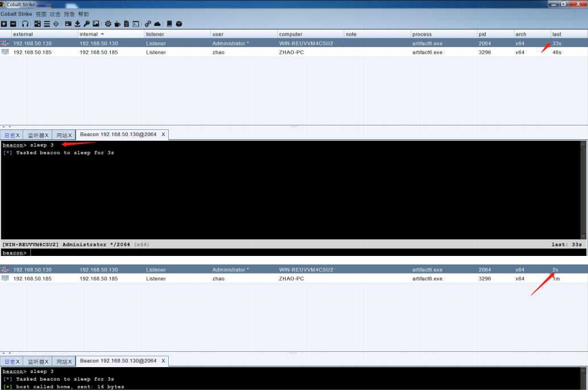Switch to the 监听器 tab in upper tab strip
Screen dimensions: 588x391
pos(38,135)
